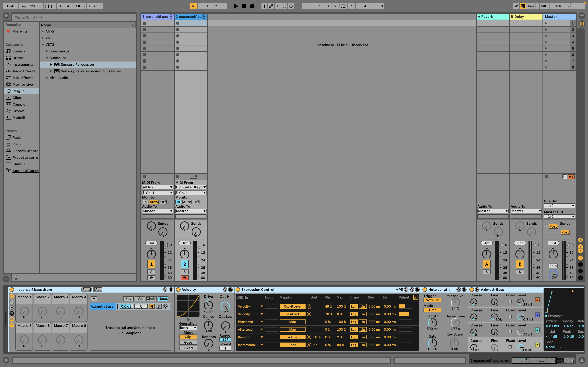Click the Tap tempo button

tap(23, 6)
